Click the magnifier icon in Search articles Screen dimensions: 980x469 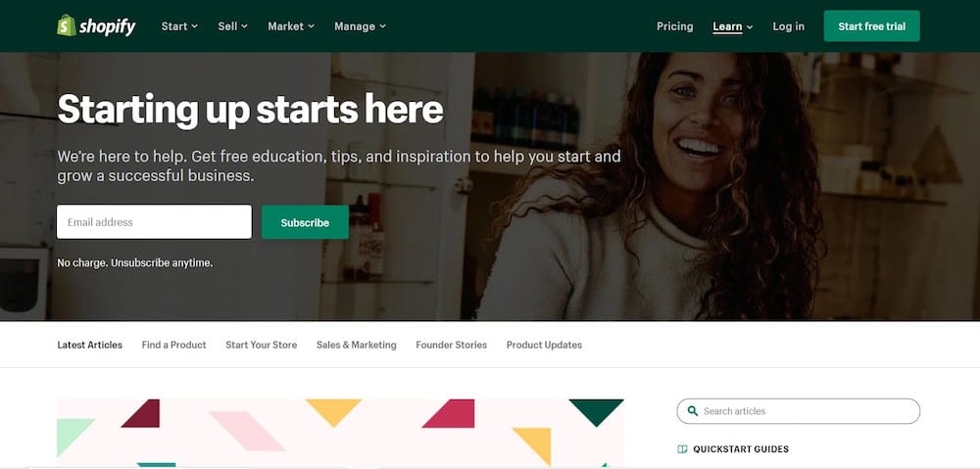pos(693,411)
